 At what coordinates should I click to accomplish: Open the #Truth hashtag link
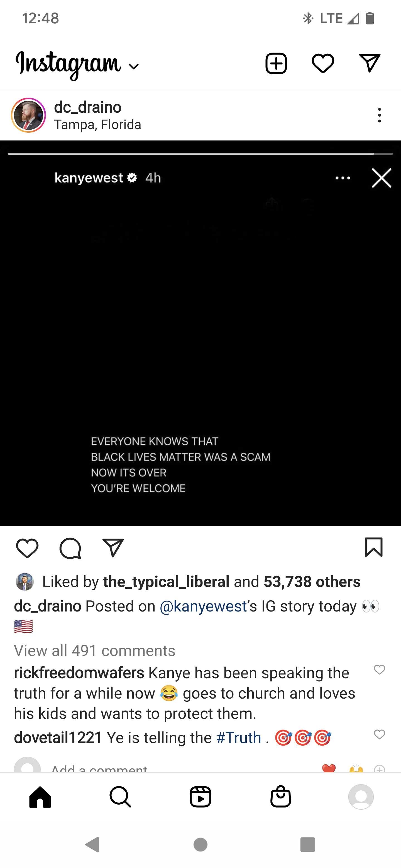[239, 738]
